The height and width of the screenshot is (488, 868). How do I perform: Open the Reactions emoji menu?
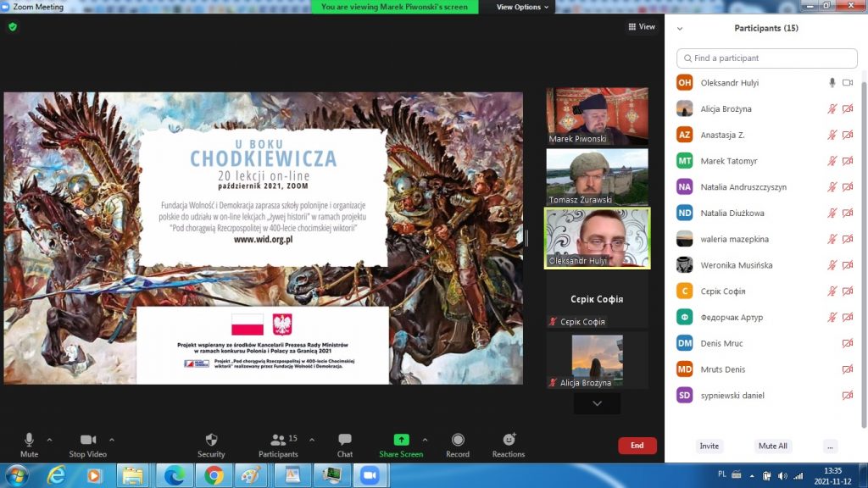(x=509, y=440)
